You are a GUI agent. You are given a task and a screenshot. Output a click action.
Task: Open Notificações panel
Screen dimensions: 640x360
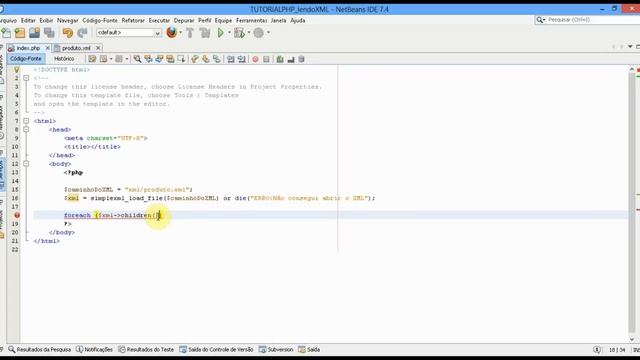click(94, 350)
